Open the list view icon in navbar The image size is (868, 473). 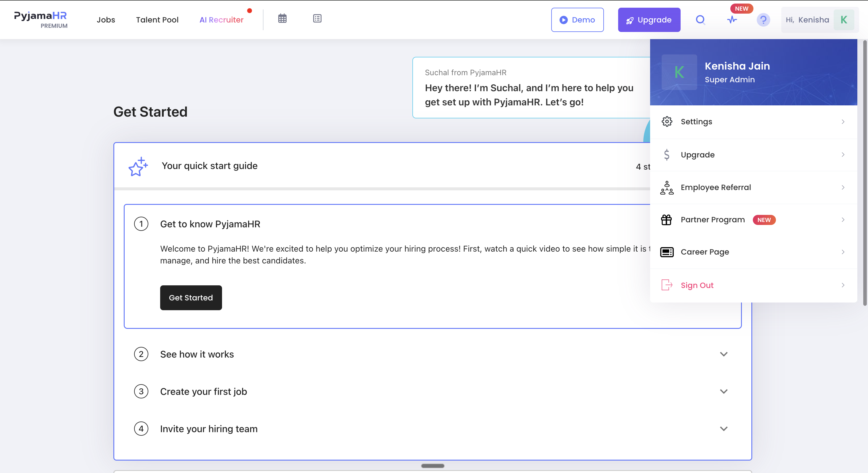click(x=317, y=19)
